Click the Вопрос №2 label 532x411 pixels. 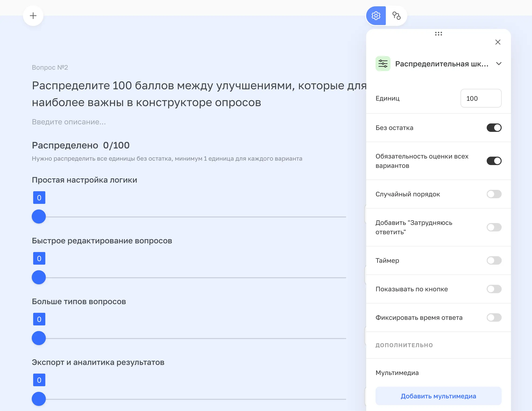click(x=50, y=67)
